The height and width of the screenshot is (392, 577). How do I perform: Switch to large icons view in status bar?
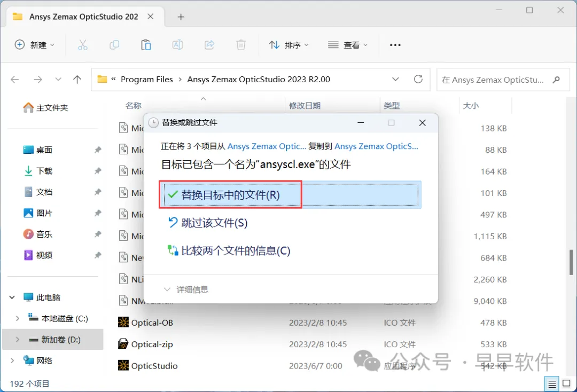coord(567,384)
